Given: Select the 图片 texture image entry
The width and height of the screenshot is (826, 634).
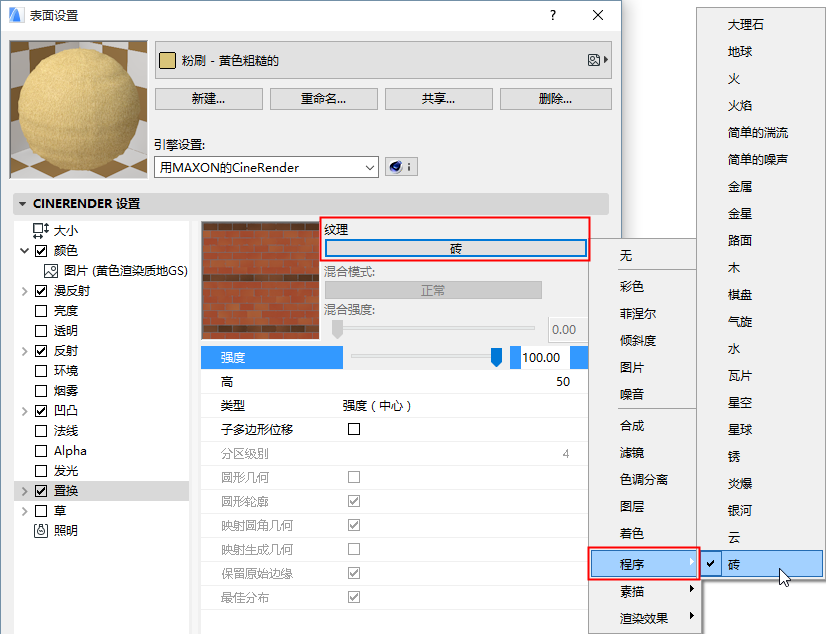Looking at the screenshot, I should (x=116, y=271).
